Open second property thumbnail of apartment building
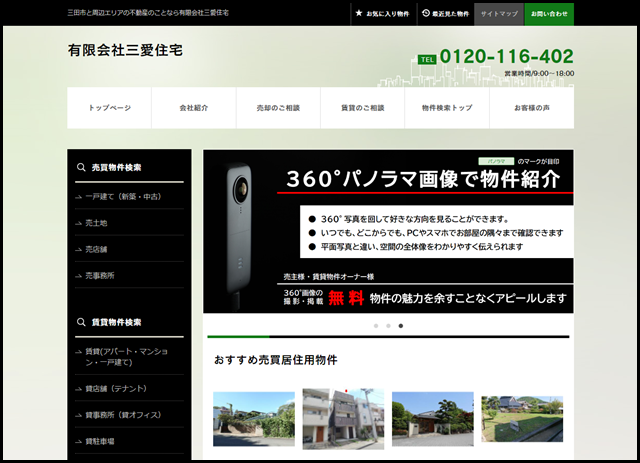This screenshot has height=463, width=640. (343, 419)
